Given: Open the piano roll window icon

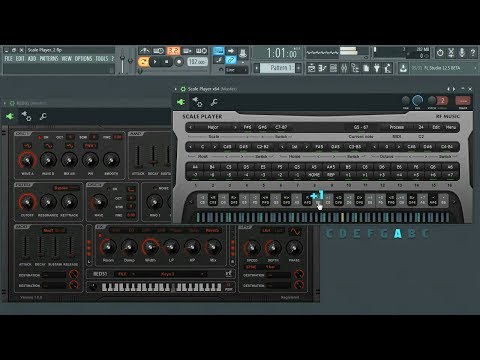Looking at the screenshot, I should point(322,68).
